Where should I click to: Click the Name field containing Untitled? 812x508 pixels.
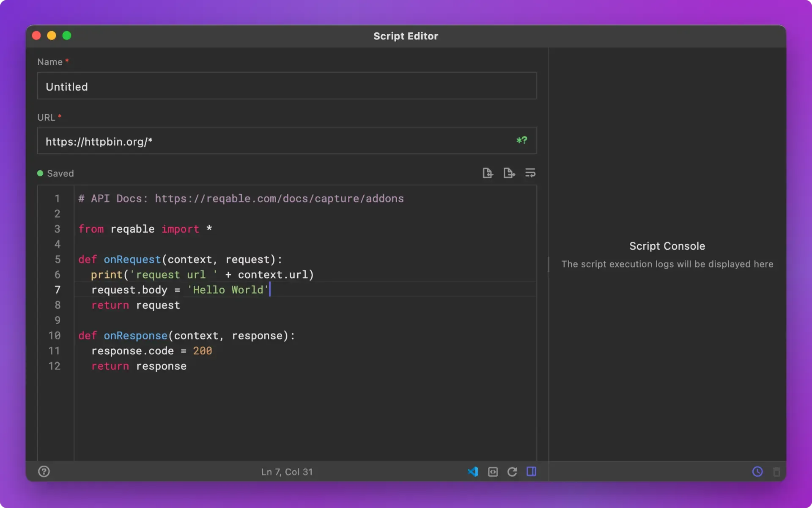[x=287, y=86]
